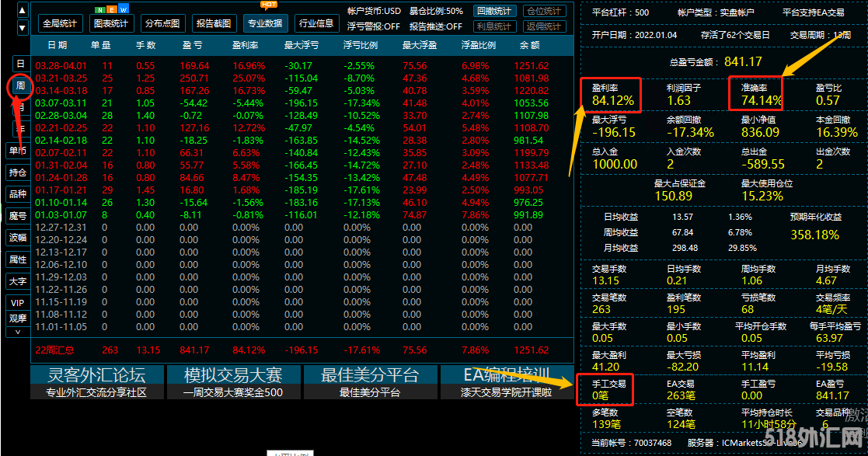Image resolution: width=868 pixels, height=456 pixels.
Task: Toggle the 浮亏警报 OFF switch
Action: (373, 26)
